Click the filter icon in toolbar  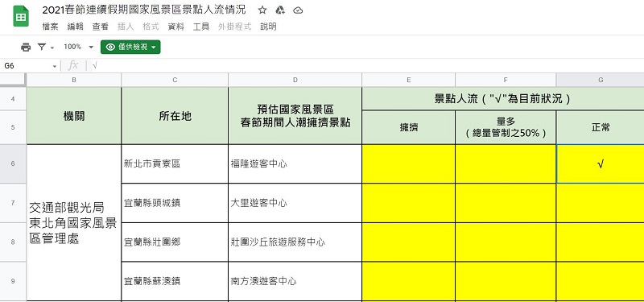click(42, 48)
